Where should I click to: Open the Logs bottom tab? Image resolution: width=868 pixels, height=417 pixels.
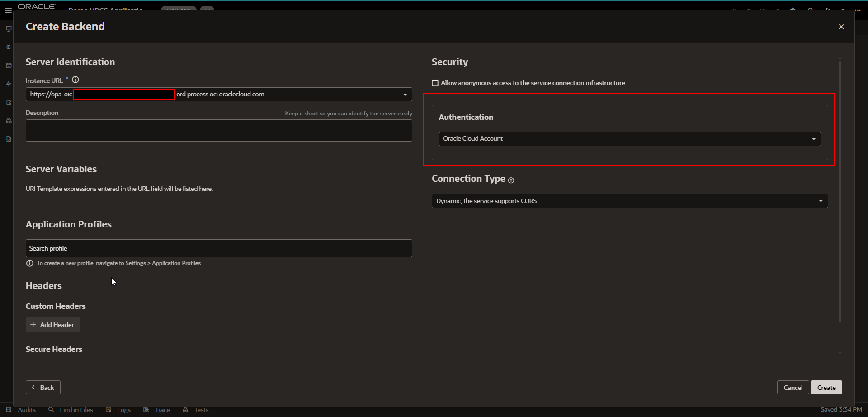118,410
